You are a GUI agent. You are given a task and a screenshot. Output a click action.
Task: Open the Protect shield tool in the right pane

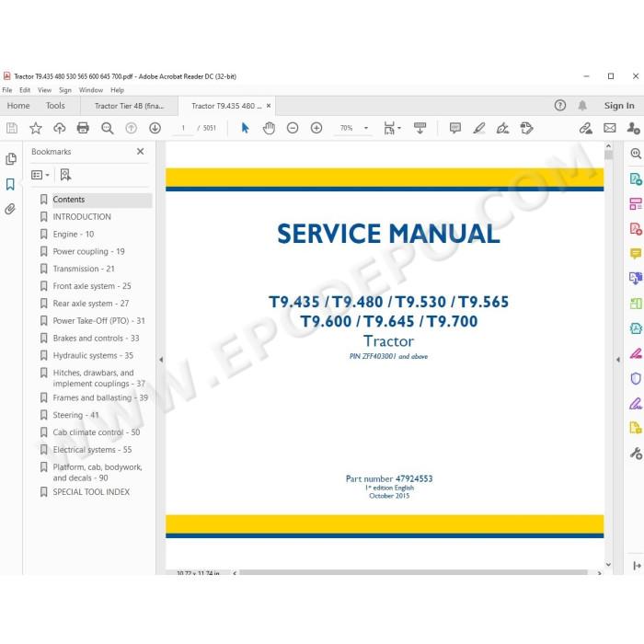(x=636, y=378)
